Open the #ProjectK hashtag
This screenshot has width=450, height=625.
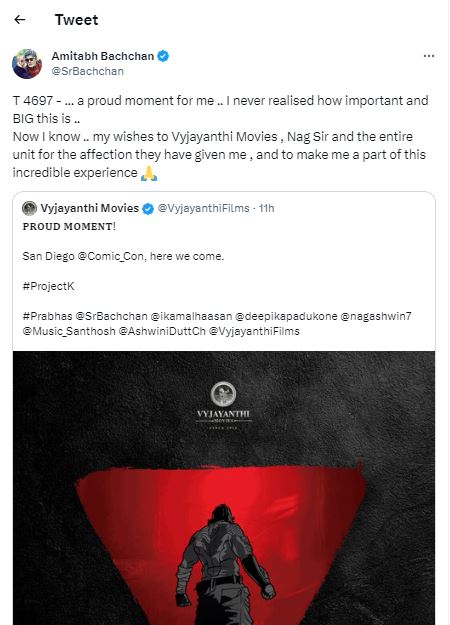coord(48,286)
